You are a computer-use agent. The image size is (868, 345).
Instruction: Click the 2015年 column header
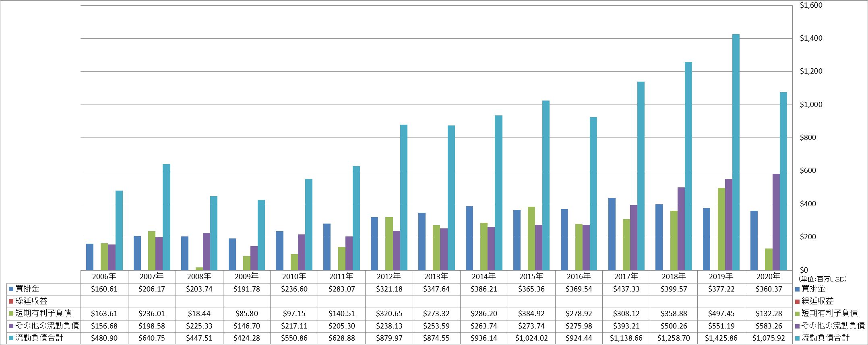coord(531,277)
